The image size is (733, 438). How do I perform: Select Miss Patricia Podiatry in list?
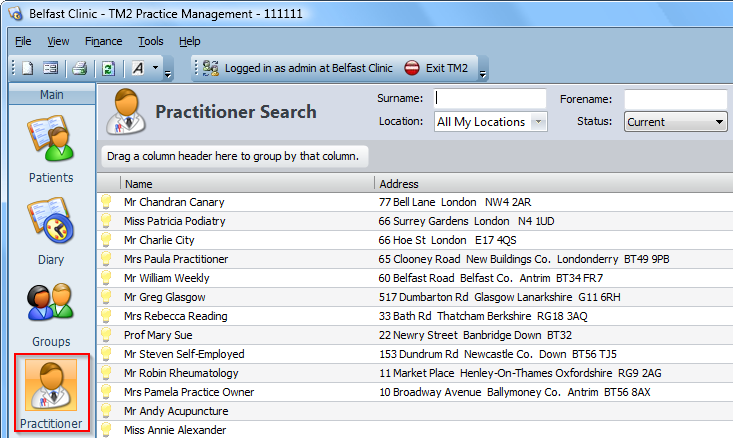[174, 221]
